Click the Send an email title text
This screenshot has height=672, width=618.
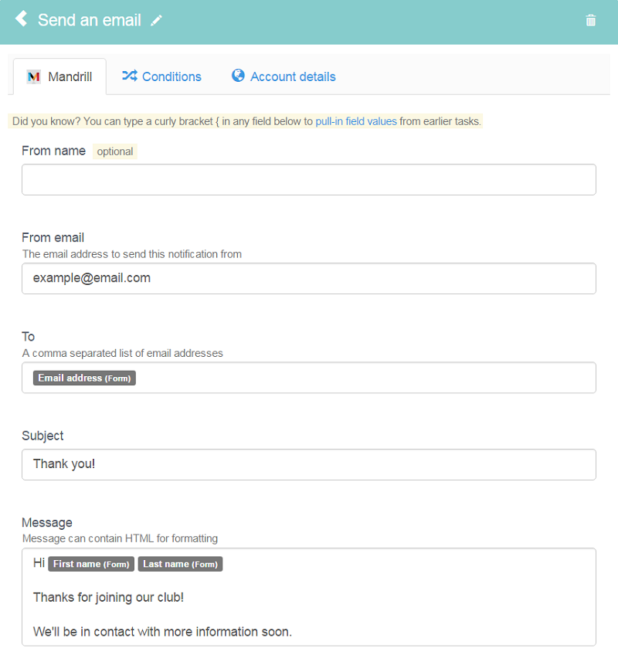(89, 20)
